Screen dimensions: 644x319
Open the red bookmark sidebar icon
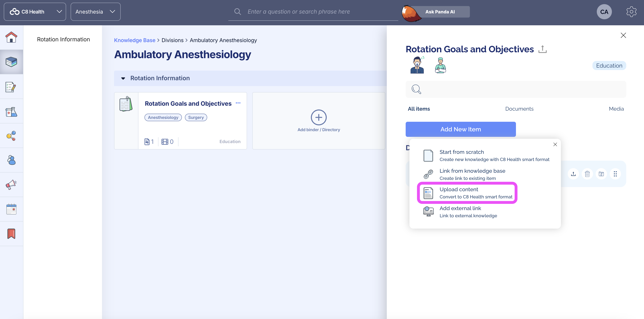coord(11,233)
